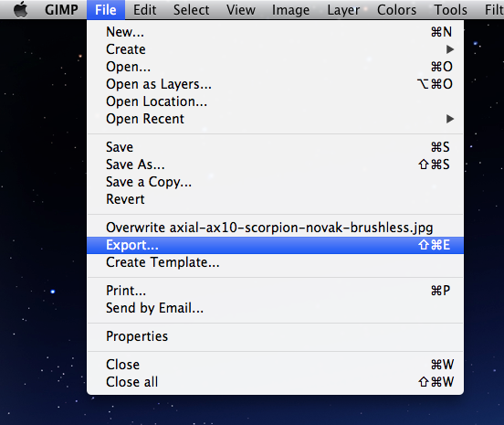Viewport: 504px width, 425px height.
Task: Choose Open as Layers...
Action: 275,84
